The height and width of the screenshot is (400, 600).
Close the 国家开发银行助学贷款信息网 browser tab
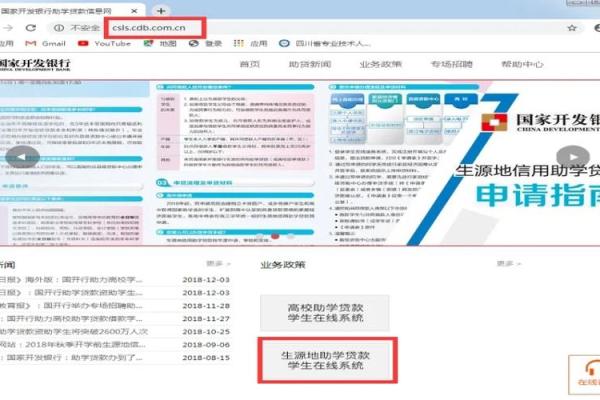[x=134, y=11]
